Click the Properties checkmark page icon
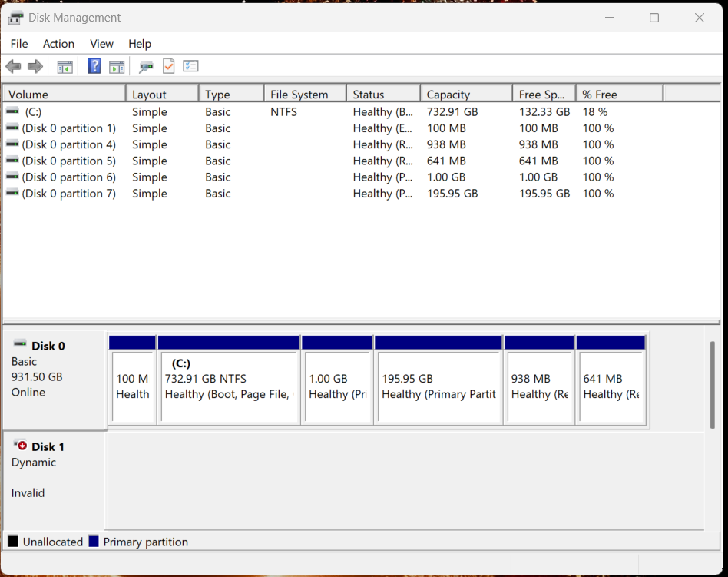Image resolution: width=728 pixels, height=577 pixels. (x=168, y=67)
